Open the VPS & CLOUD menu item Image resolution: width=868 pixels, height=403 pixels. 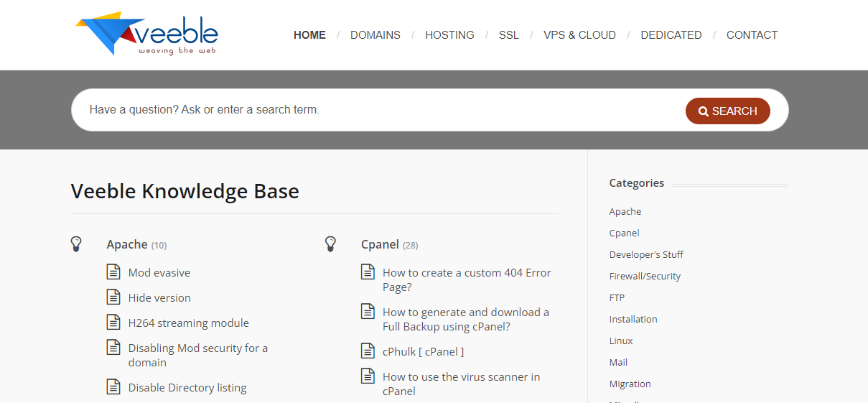579,35
